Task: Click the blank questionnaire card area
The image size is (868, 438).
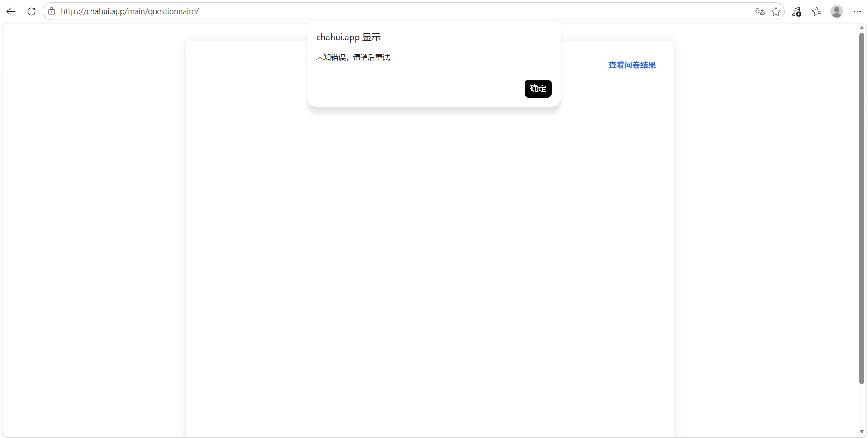Action: tap(429, 271)
